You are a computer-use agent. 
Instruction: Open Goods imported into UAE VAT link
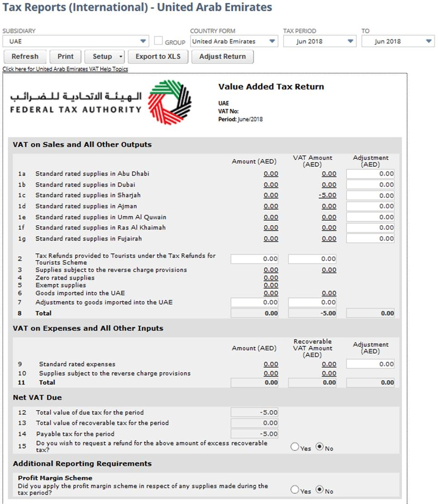(x=329, y=293)
